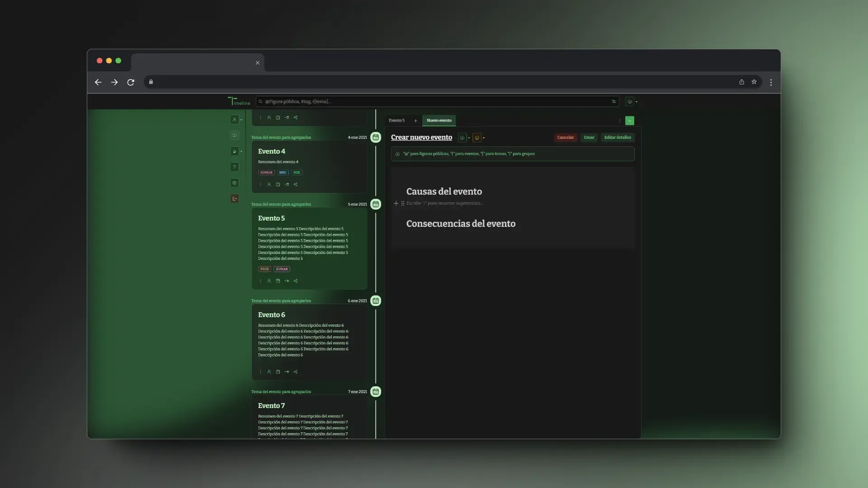Open three-dot menu on Evento 4 card
The width and height of the screenshot is (868, 488).
point(260,184)
